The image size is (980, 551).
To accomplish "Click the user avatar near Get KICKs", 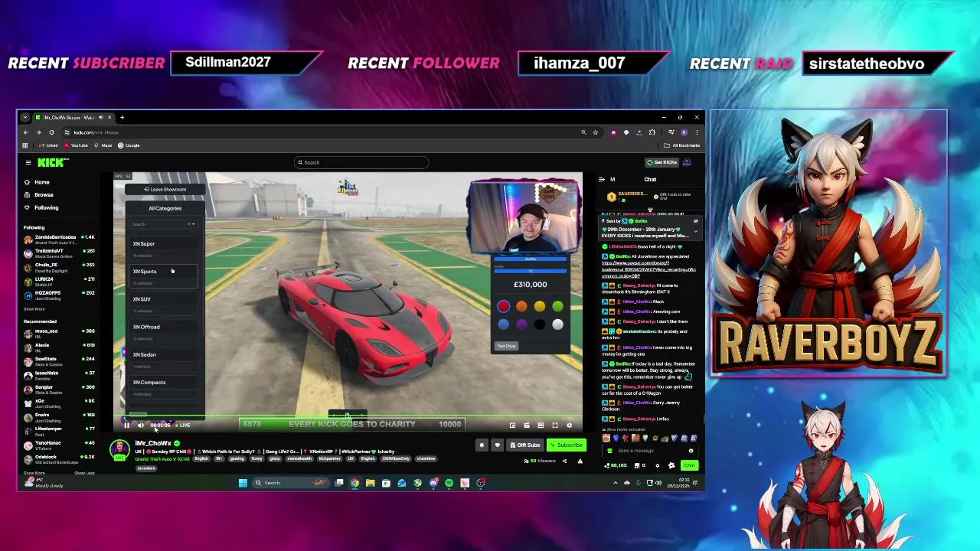I will pos(687,162).
